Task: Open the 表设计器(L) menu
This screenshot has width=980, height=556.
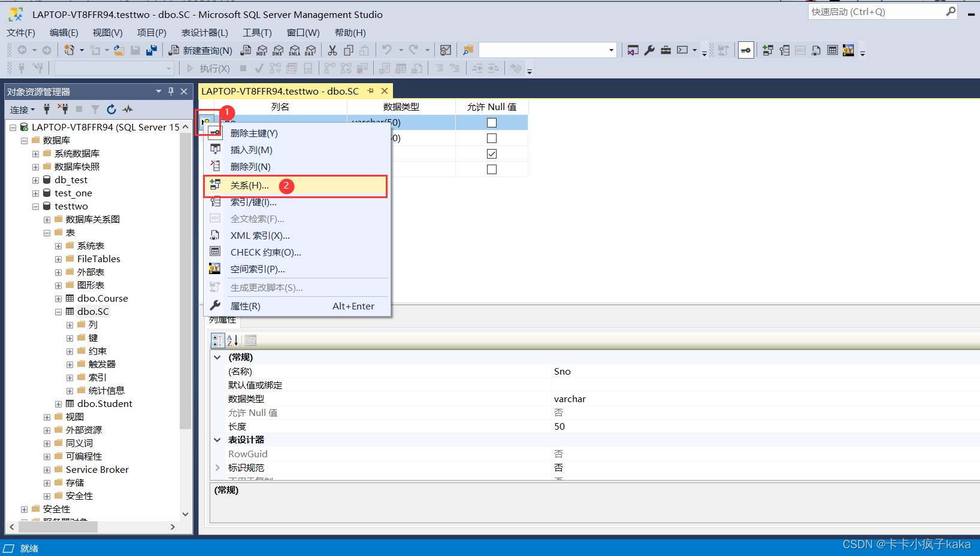Action: click(x=205, y=33)
